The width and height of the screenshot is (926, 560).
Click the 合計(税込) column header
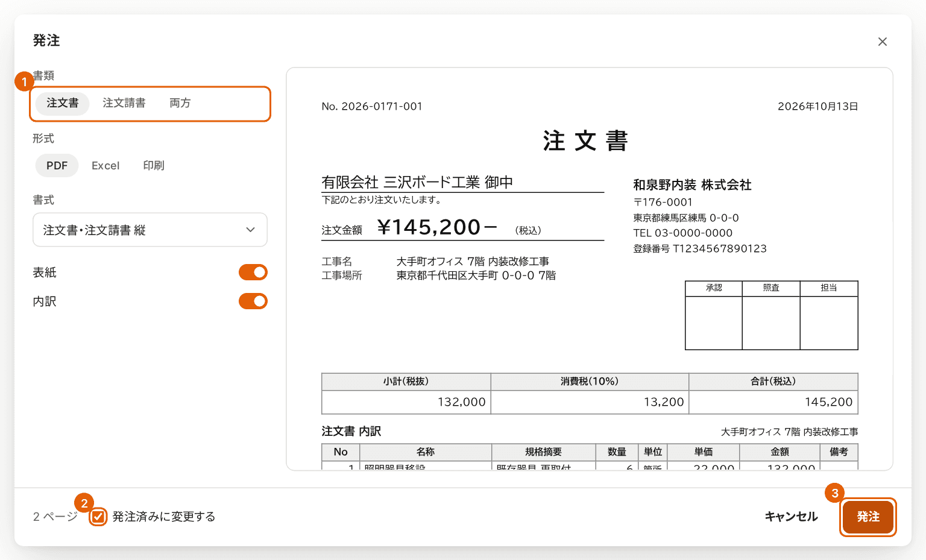(773, 382)
